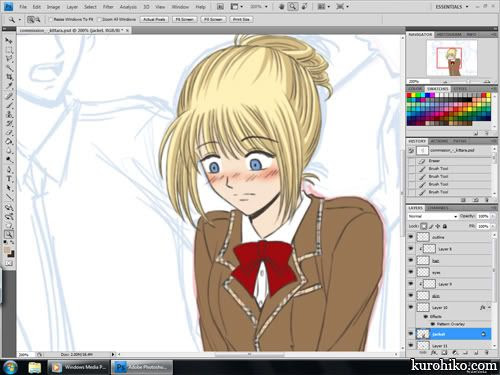
Task: Select the Type tool
Action: 9,179
